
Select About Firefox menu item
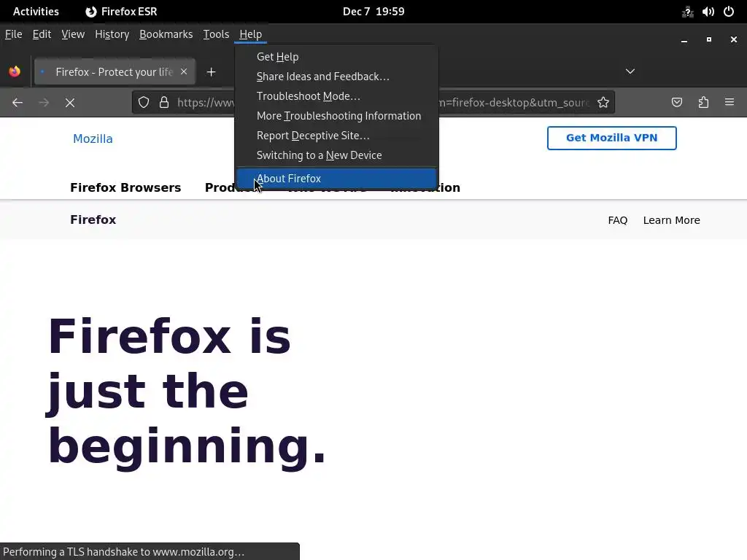[x=336, y=179]
